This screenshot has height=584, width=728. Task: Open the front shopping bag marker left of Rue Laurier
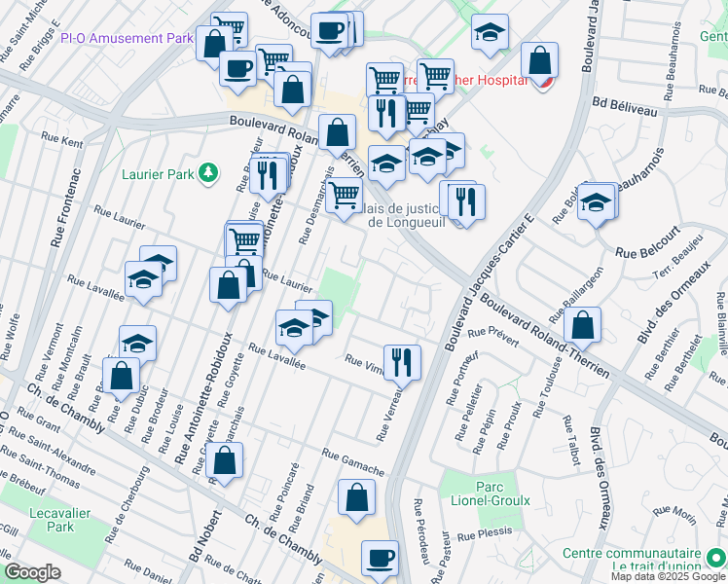click(228, 287)
